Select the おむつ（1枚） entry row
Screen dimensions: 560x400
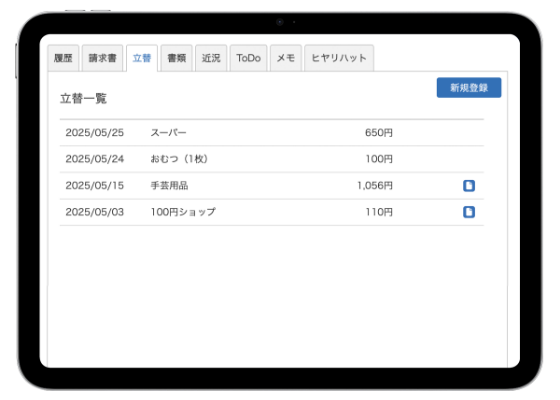tap(272, 159)
